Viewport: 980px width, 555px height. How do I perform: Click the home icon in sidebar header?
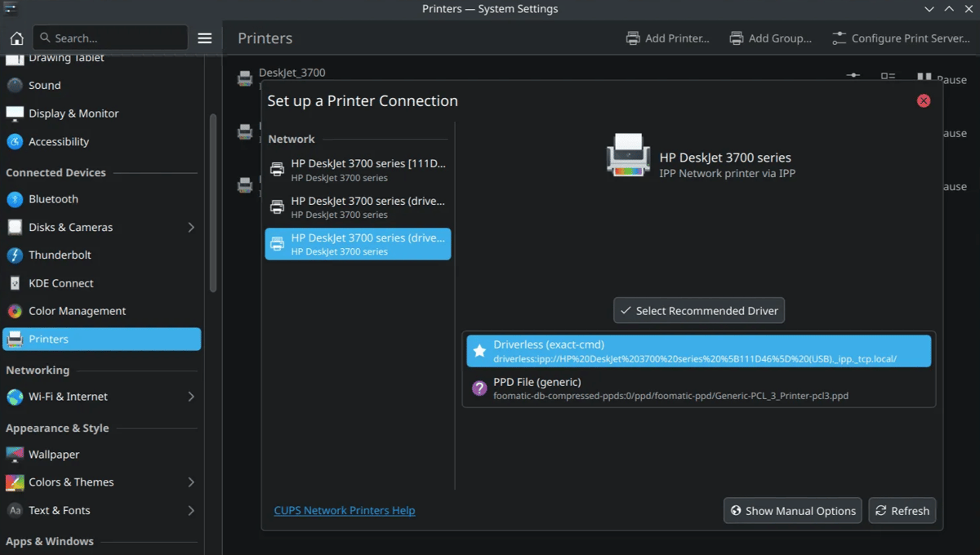[x=16, y=38]
